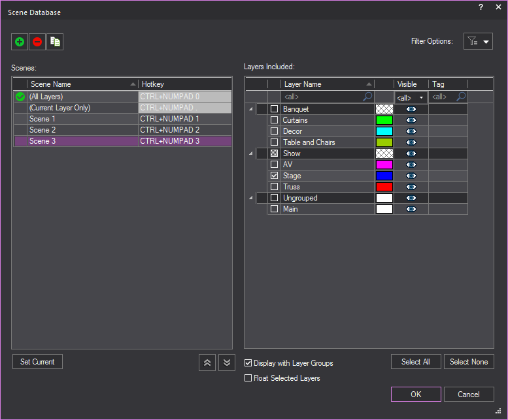
Task: Click the Set Current button
Action: (37, 362)
